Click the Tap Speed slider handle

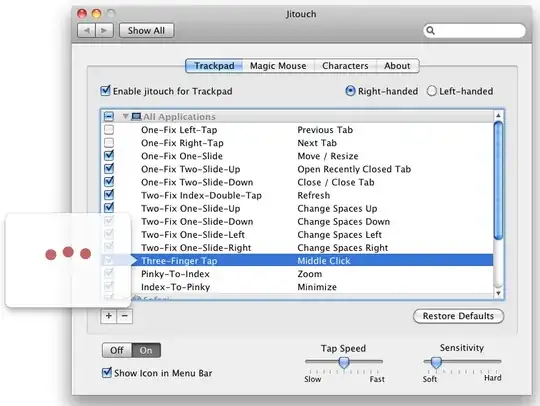(x=344, y=362)
